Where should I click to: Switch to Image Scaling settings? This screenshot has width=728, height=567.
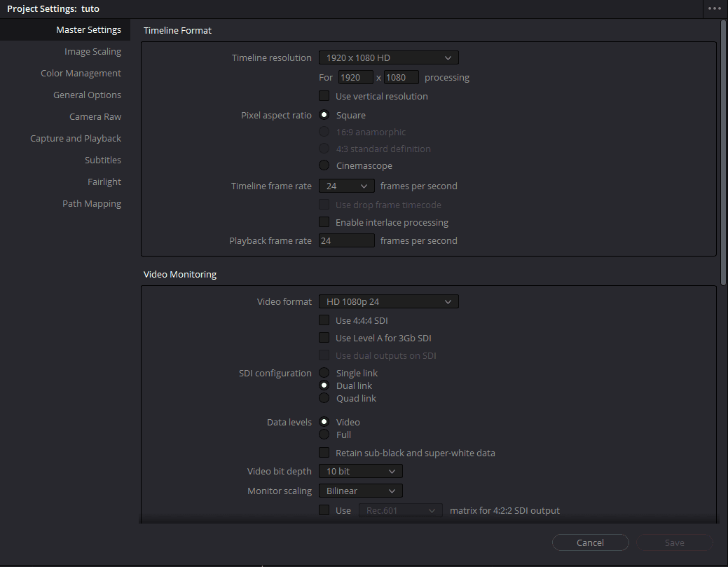[92, 52]
